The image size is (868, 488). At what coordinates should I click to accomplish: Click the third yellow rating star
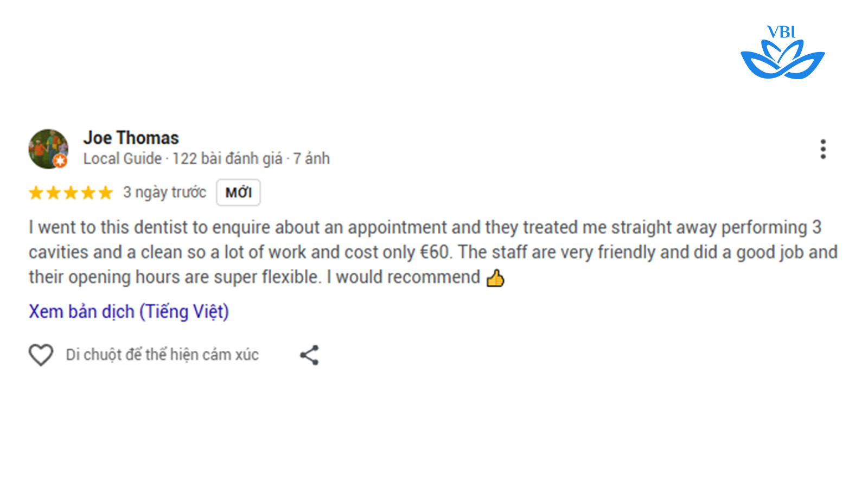pyautogui.click(x=71, y=192)
